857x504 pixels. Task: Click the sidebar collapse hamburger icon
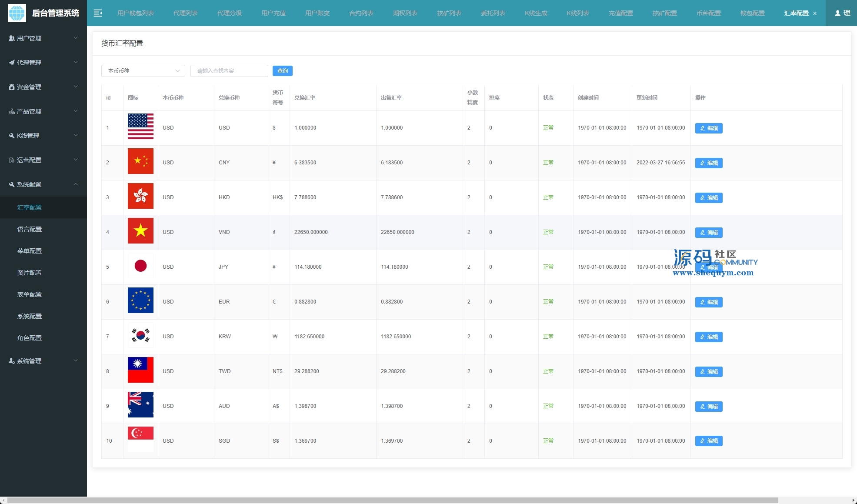(98, 13)
